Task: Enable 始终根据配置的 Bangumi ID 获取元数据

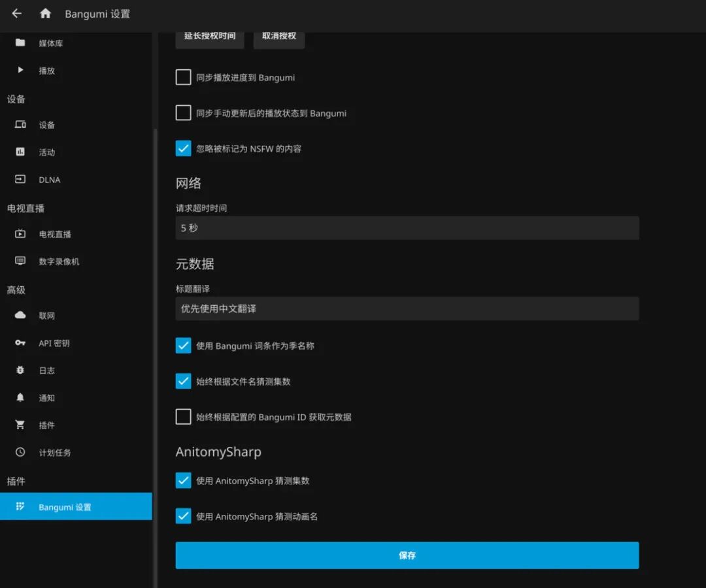Action: point(183,417)
